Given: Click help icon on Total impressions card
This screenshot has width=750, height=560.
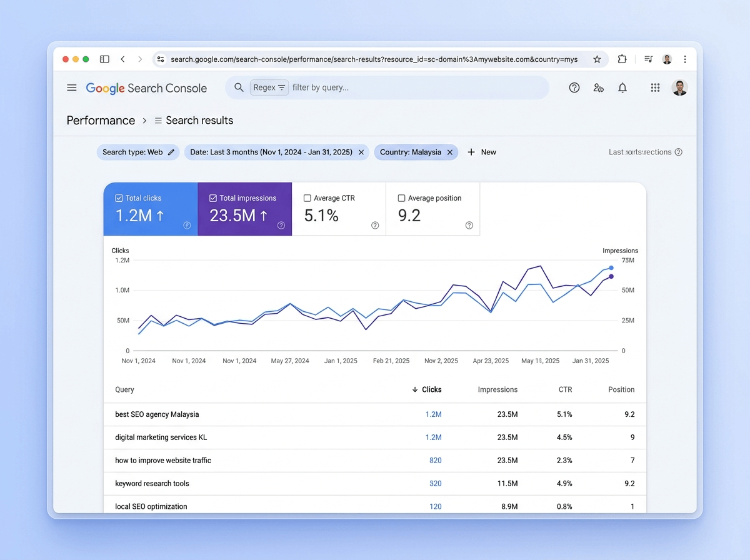Looking at the screenshot, I should point(281,226).
